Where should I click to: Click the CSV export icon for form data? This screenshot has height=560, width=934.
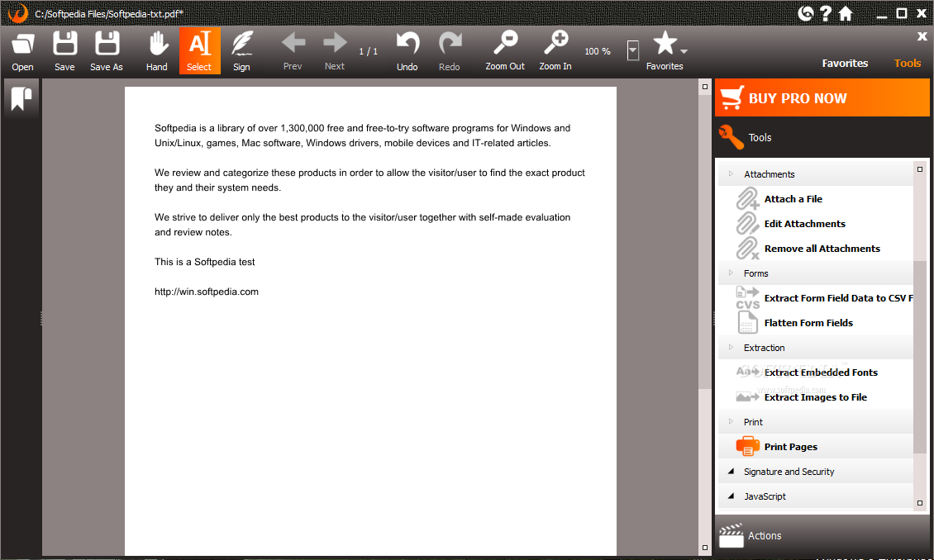pos(747,298)
